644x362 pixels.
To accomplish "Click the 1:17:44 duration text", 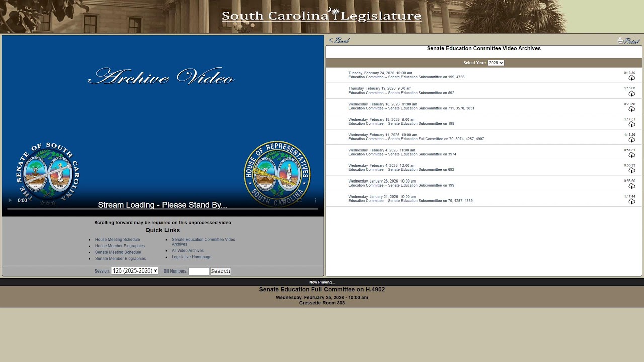I will [x=629, y=197].
